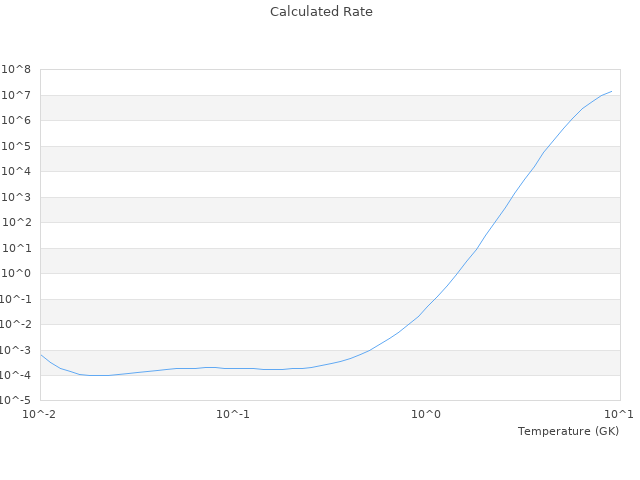Select the 10^1 tick label on the horizontal axis
The width and height of the screenshot is (640, 480).
[x=620, y=414]
